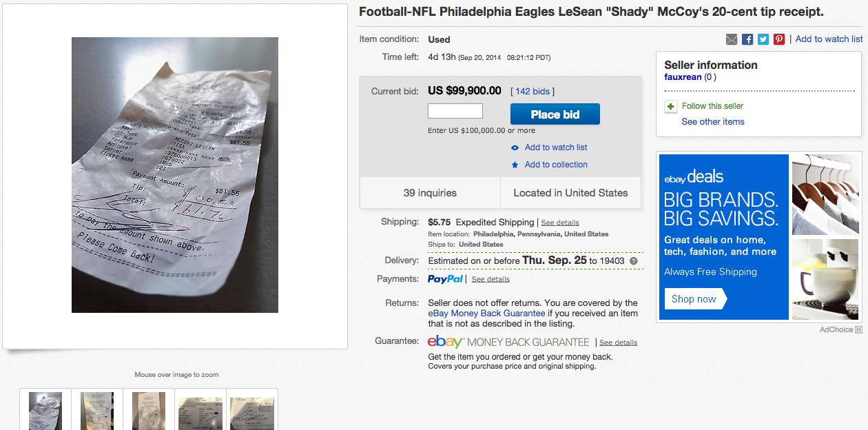Image resolution: width=868 pixels, height=430 pixels.
Task: Click the star icon beside Add to collection
Action: point(515,165)
